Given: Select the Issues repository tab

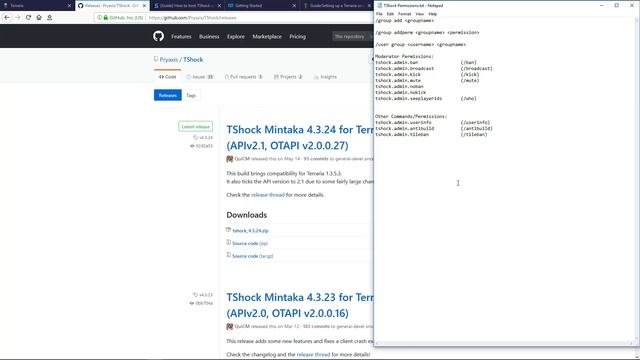Looking at the screenshot, I should coord(200,77).
